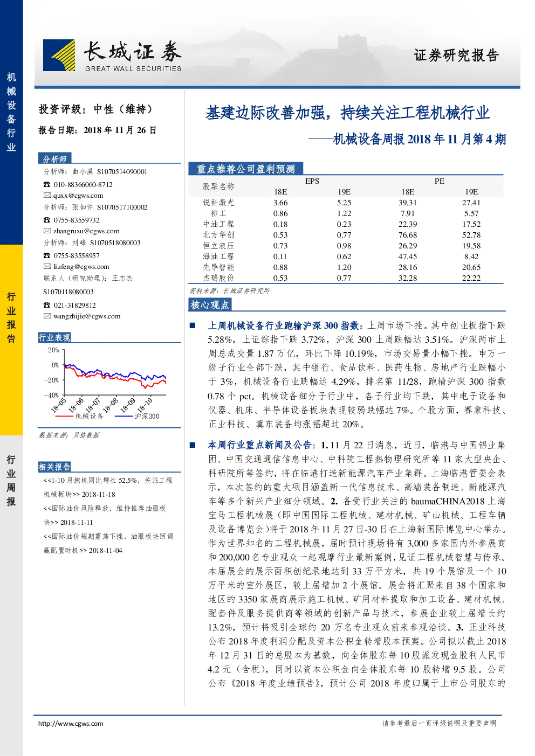The image size is (535, 756).
Task: Click the 行业表现 section header
Action: pyautogui.click(x=54, y=337)
